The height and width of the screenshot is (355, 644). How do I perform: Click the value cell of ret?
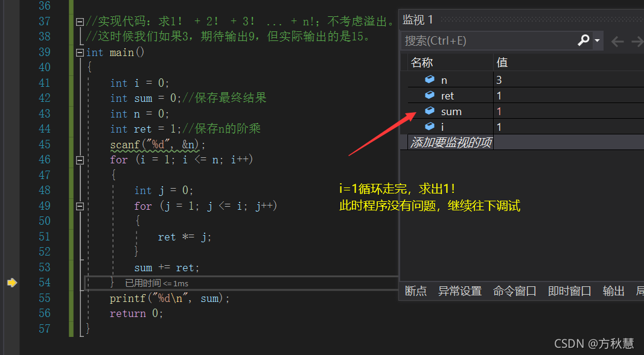[569, 95]
